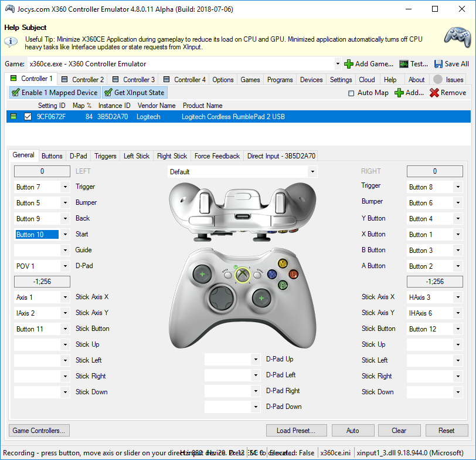Toggle the Auto Map checkbox
The width and height of the screenshot is (476, 460).
pyautogui.click(x=351, y=93)
